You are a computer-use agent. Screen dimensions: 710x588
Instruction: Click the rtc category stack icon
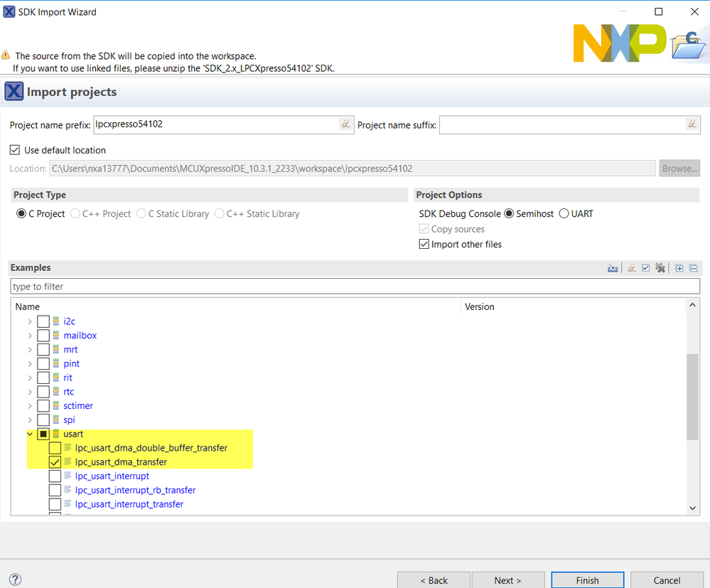click(55, 391)
